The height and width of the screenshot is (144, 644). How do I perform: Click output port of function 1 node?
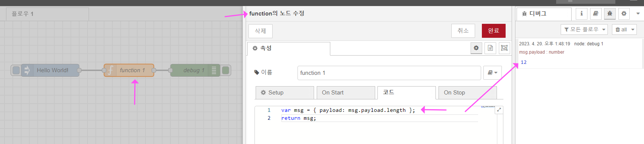[154, 70]
